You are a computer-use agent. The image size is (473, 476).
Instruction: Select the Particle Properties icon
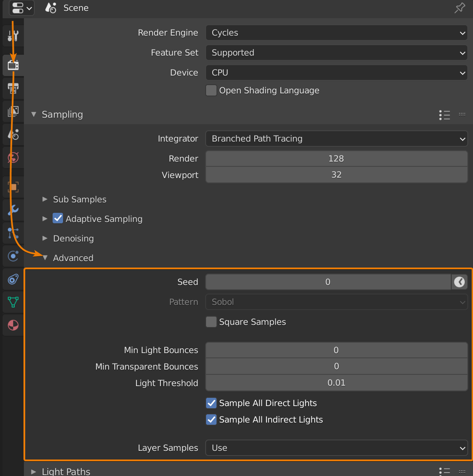pos(13,233)
